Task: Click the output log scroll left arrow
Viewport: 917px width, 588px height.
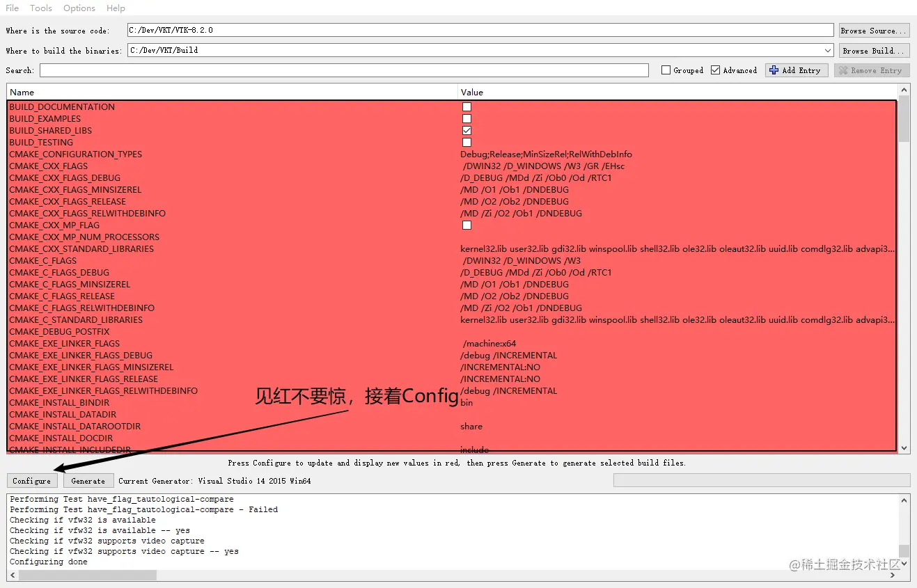Action: coord(13,575)
